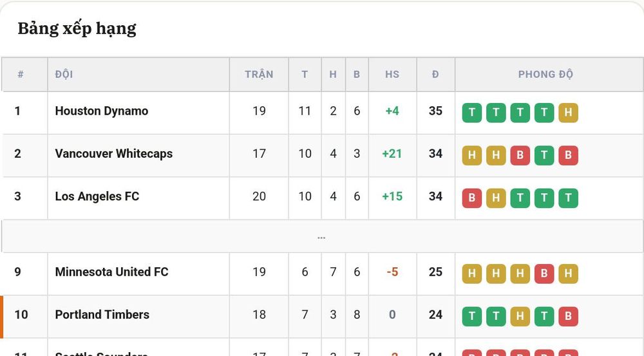Click the PHONG ĐỘ column header
The image size is (644, 356).
point(545,74)
